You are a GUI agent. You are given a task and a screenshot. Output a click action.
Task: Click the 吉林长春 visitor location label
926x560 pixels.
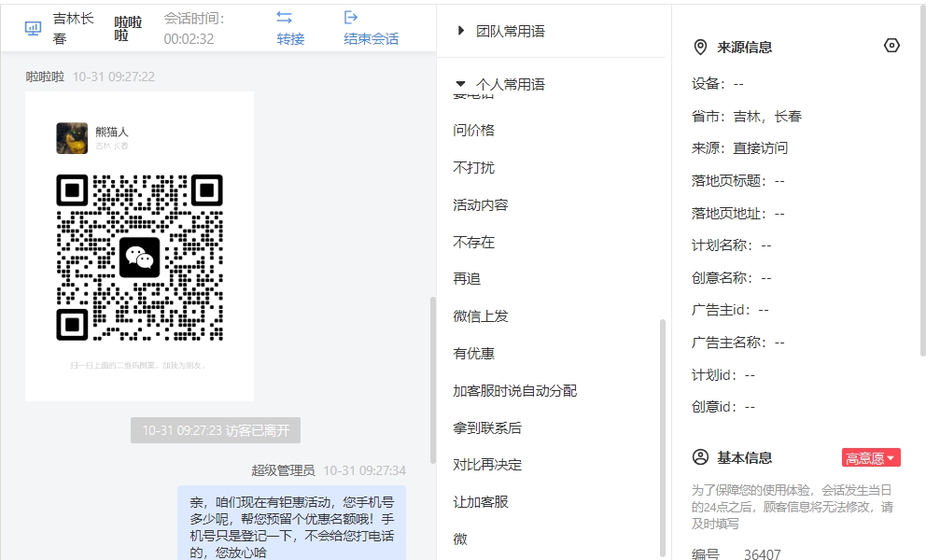pos(73,28)
